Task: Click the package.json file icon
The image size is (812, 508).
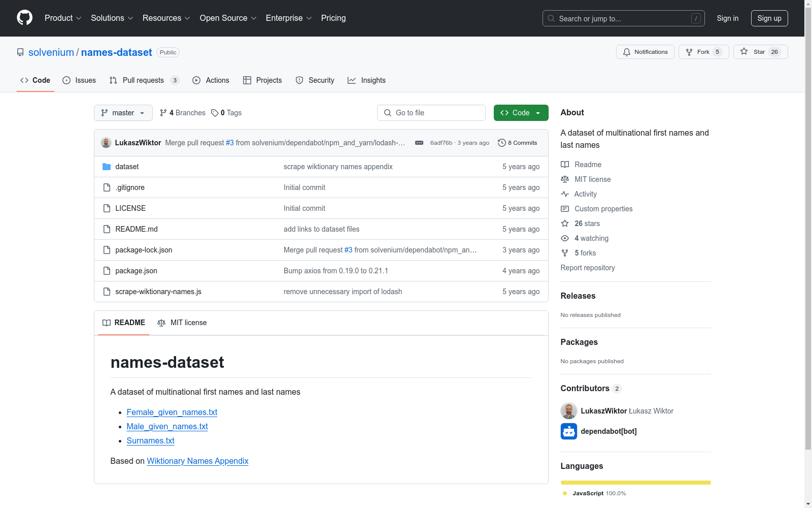Action: (107, 271)
